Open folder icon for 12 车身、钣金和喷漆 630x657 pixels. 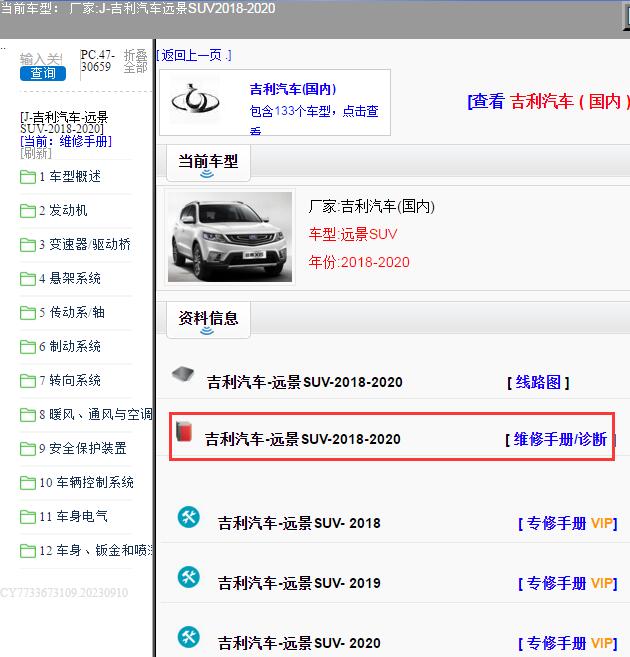pyautogui.click(x=28, y=551)
